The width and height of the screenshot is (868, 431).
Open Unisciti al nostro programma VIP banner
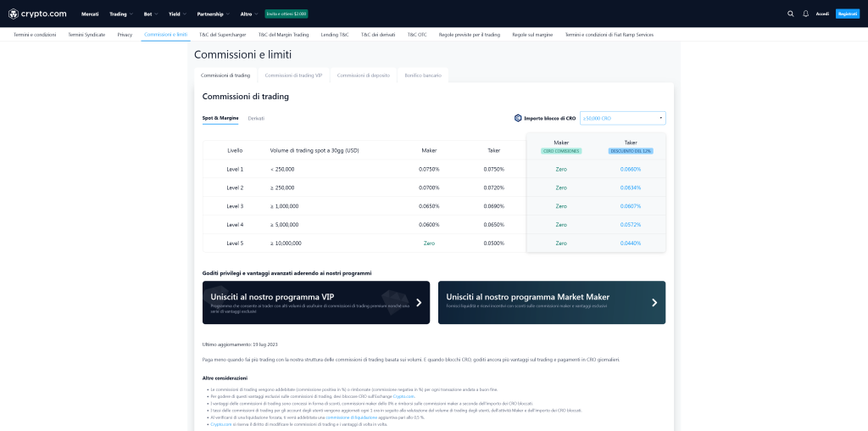pos(316,303)
